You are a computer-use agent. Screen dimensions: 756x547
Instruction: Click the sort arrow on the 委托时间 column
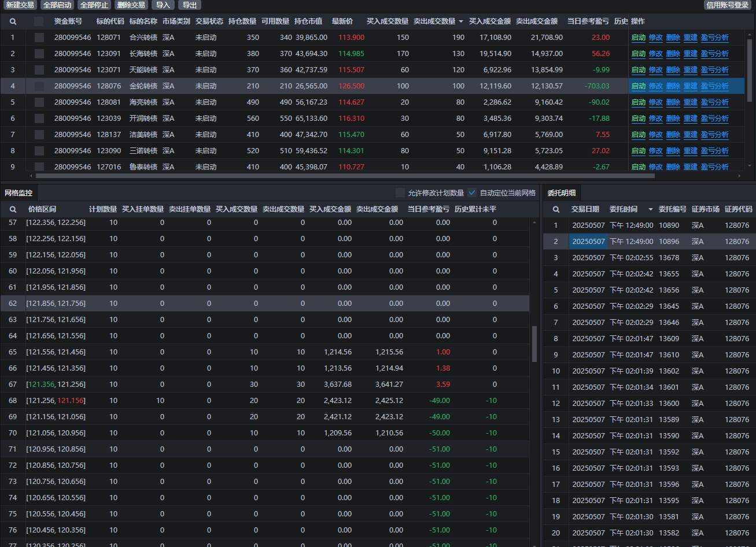(x=650, y=209)
